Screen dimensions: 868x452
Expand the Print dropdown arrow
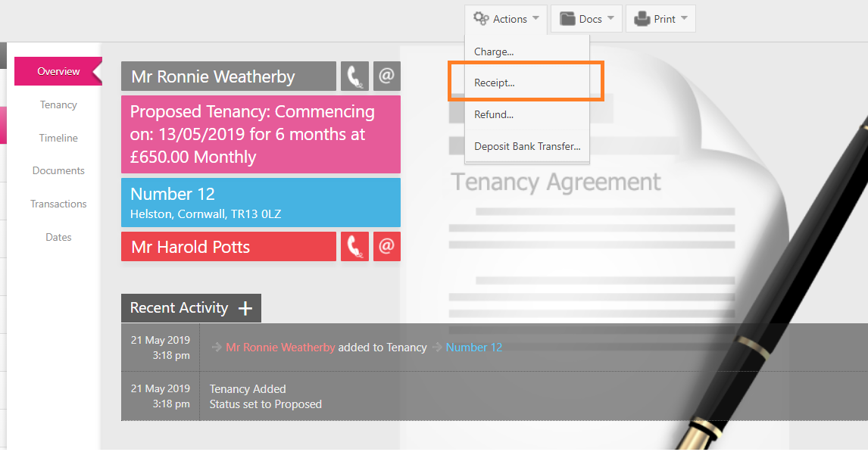point(684,18)
